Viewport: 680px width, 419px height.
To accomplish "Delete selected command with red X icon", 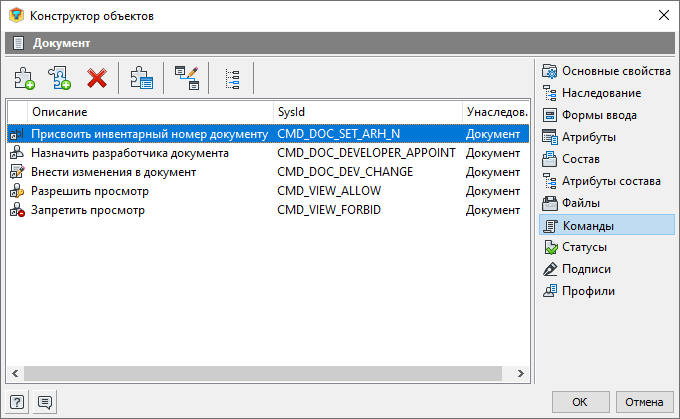I will [x=97, y=79].
